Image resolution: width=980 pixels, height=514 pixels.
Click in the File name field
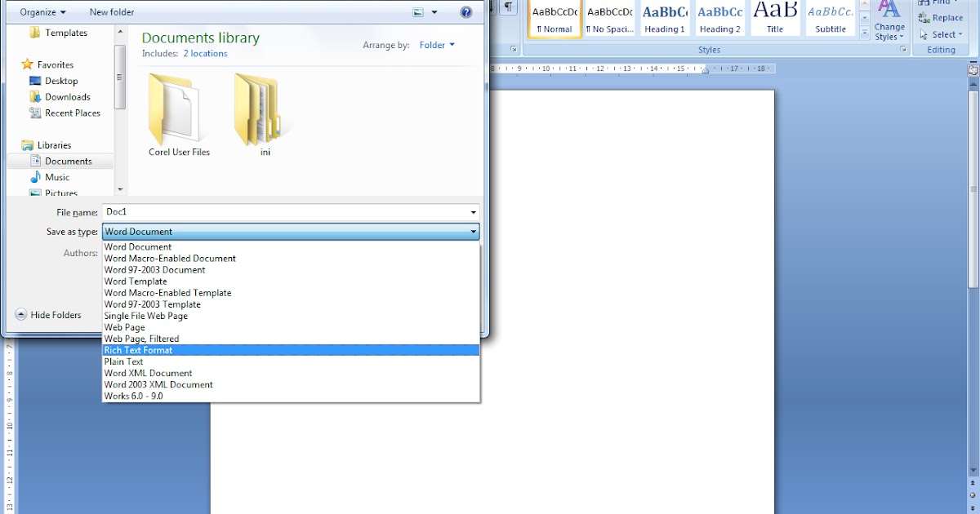(285, 212)
